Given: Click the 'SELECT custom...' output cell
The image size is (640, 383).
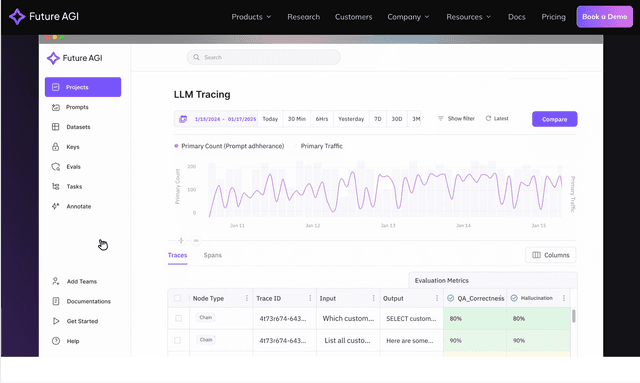Looking at the screenshot, I should click(411, 318).
